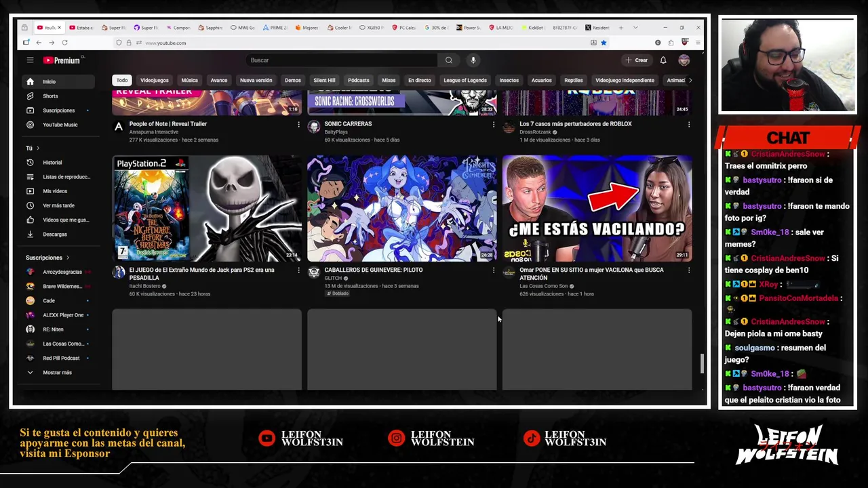This screenshot has width=868, height=488.
Task: Play the Nightmare Before Christmas PS2 video thumbnail
Action: (207, 209)
